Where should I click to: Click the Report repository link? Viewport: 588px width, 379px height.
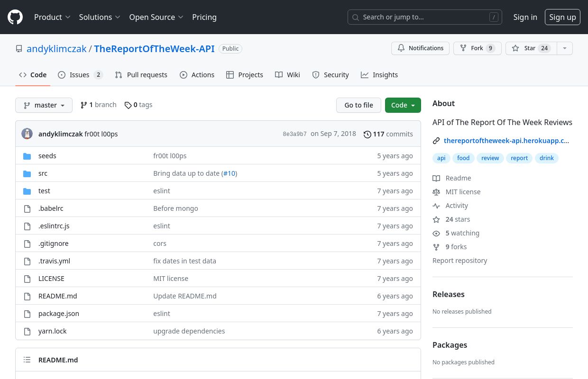pyautogui.click(x=459, y=261)
